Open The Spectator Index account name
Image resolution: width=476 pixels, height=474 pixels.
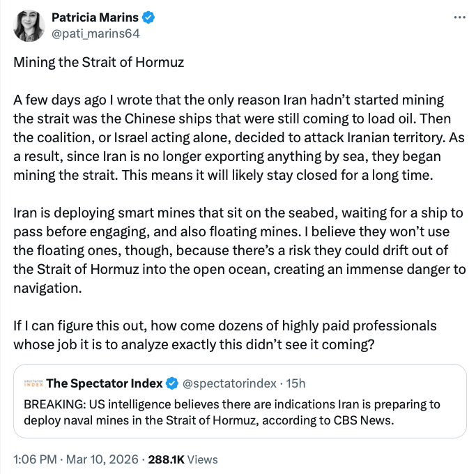[x=105, y=383]
